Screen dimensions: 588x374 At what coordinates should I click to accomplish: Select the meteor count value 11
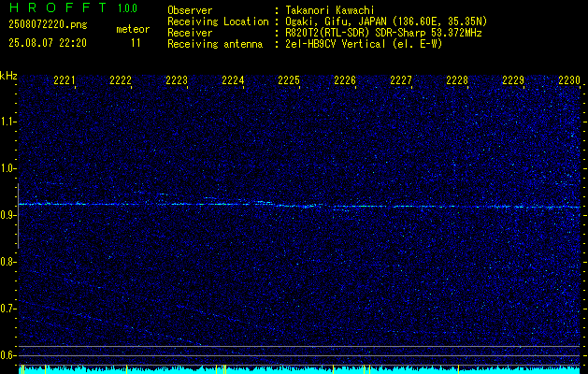(x=136, y=43)
